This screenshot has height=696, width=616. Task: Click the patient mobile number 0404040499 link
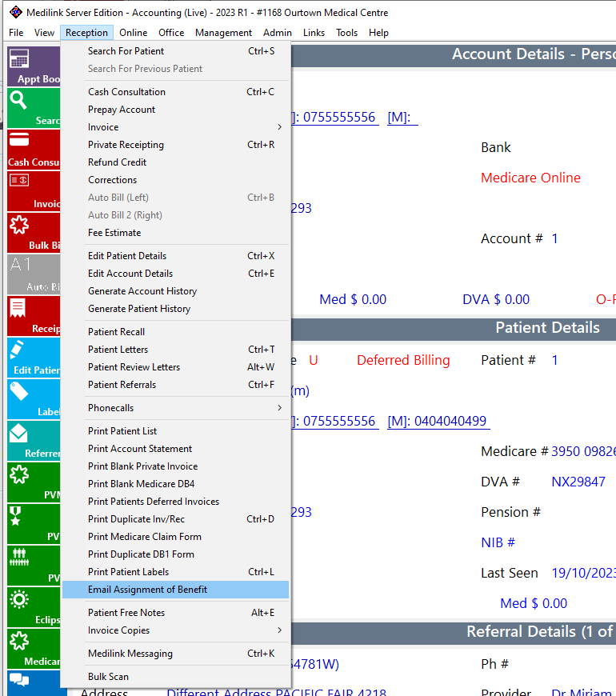coord(438,422)
